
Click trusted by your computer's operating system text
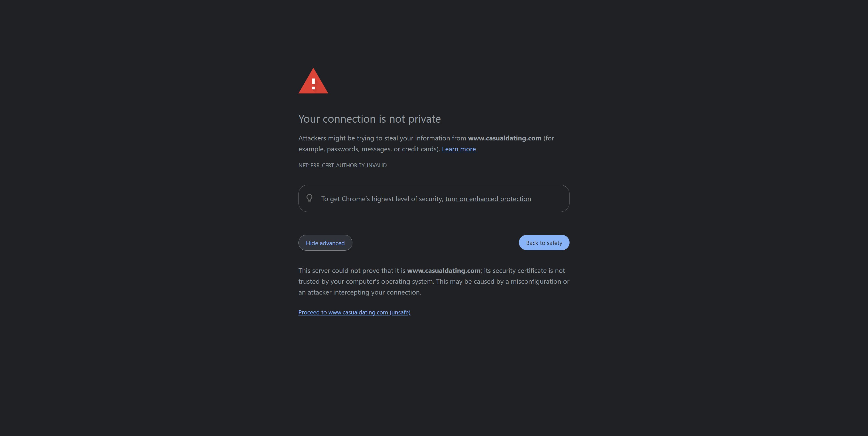pos(366,281)
